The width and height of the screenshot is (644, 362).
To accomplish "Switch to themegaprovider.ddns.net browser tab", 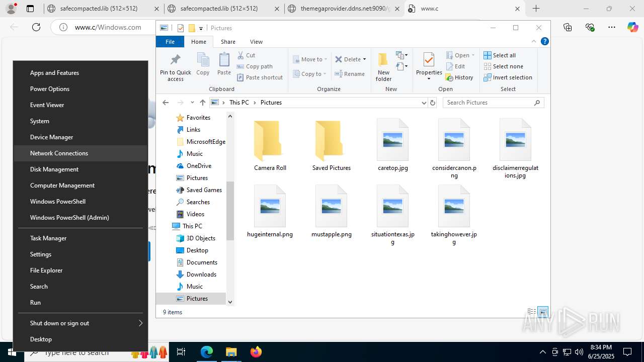I will (345, 9).
